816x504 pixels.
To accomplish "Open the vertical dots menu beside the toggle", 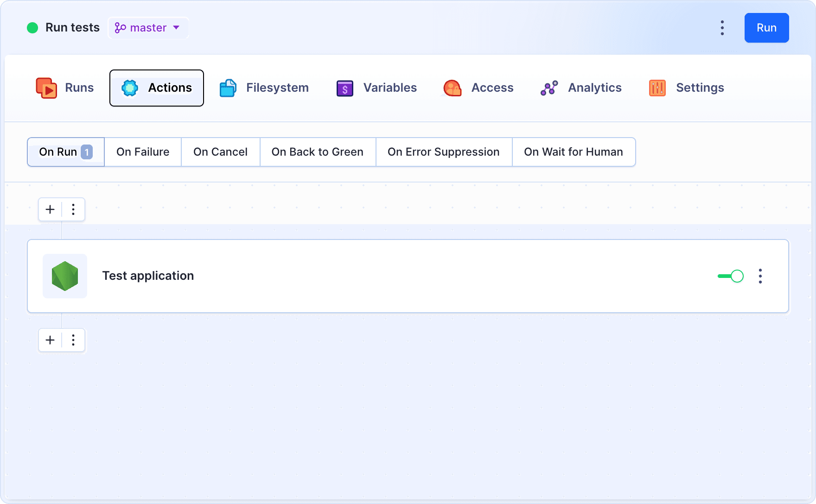I will (760, 276).
